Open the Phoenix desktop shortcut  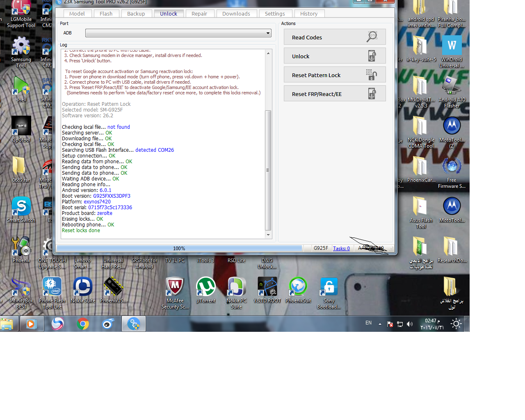[21, 250]
